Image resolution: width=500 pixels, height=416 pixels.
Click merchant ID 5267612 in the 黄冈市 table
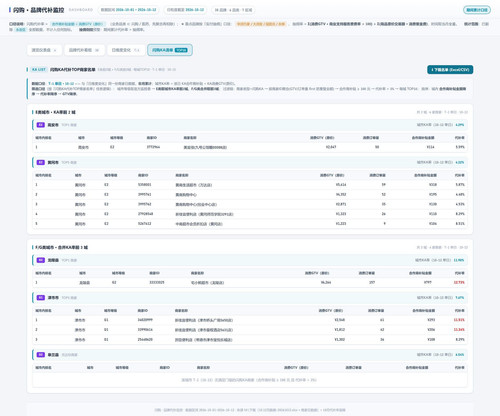coord(145,224)
